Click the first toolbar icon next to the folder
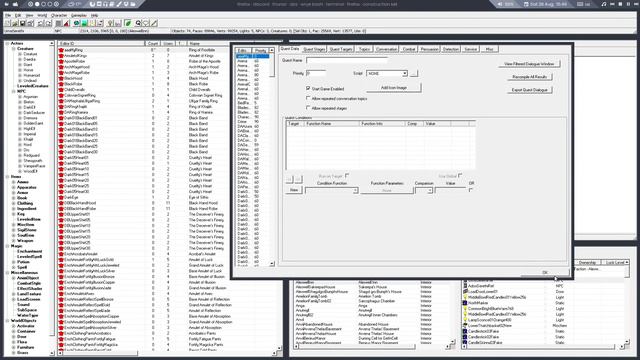 [7, 23]
